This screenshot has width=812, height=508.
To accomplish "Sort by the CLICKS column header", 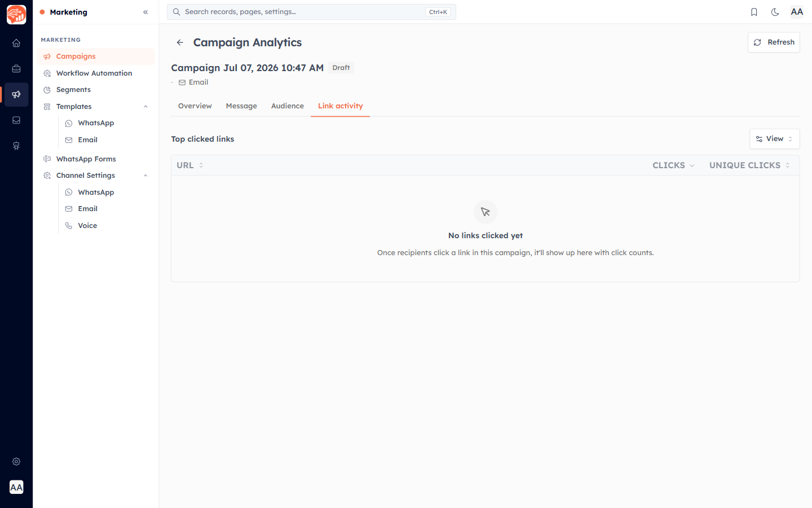I will 673,165.
